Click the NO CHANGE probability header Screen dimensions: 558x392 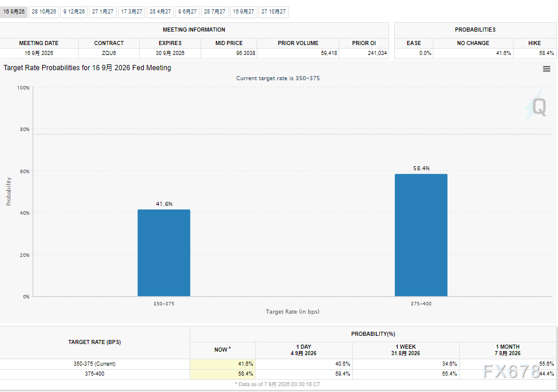[x=473, y=43]
